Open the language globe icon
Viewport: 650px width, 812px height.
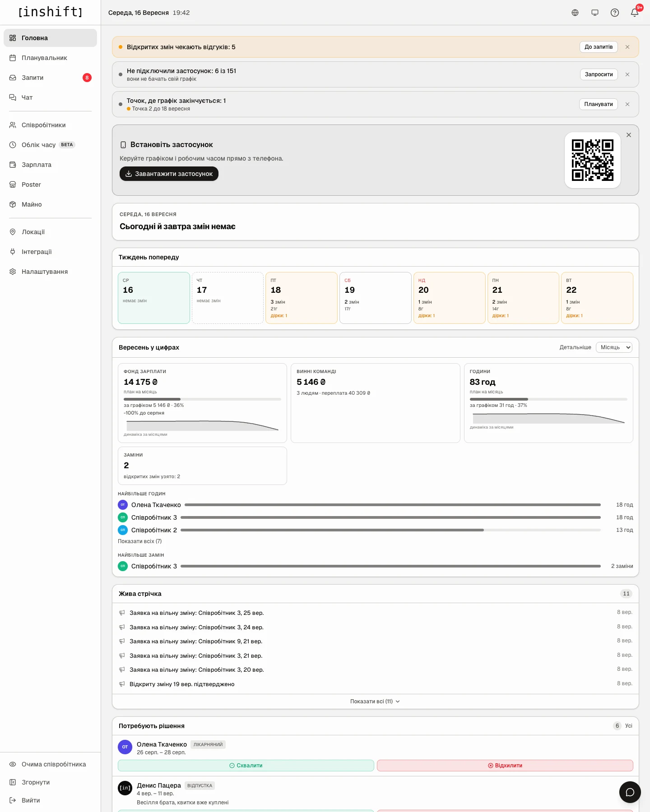[x=575, y=13]
